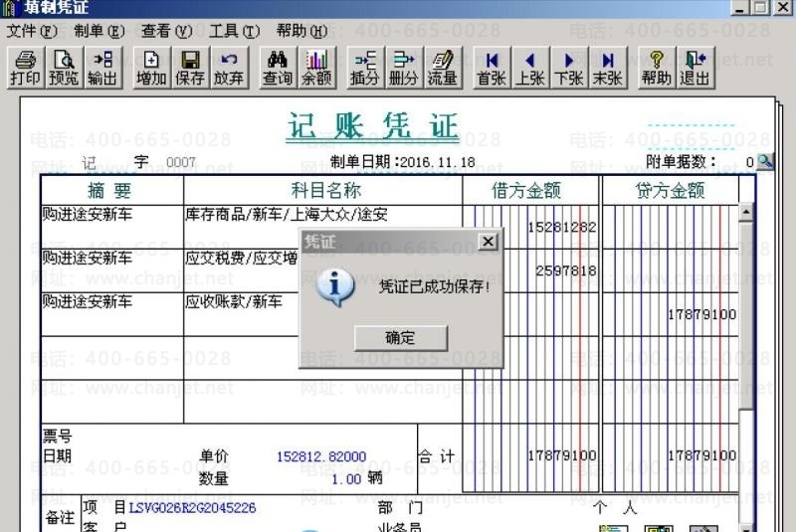Open 预览 (Preview) from the toolbar

click(x=64, y=68)
